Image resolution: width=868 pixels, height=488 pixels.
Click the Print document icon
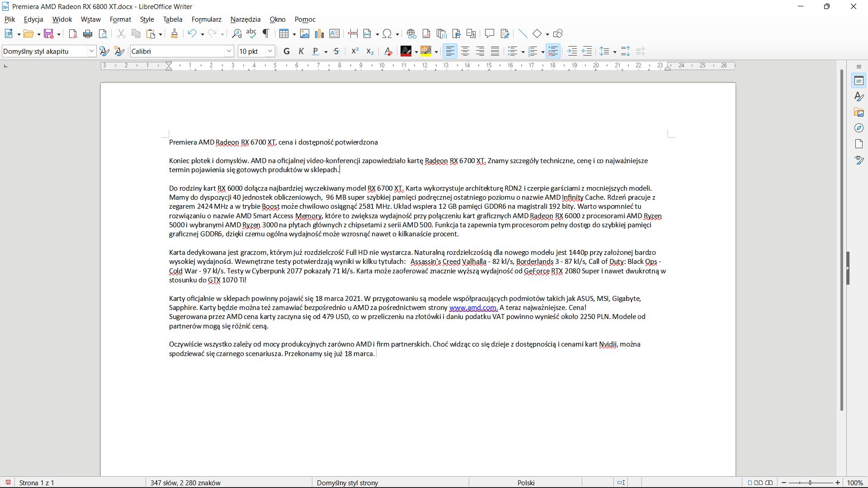tap(88, 34)
